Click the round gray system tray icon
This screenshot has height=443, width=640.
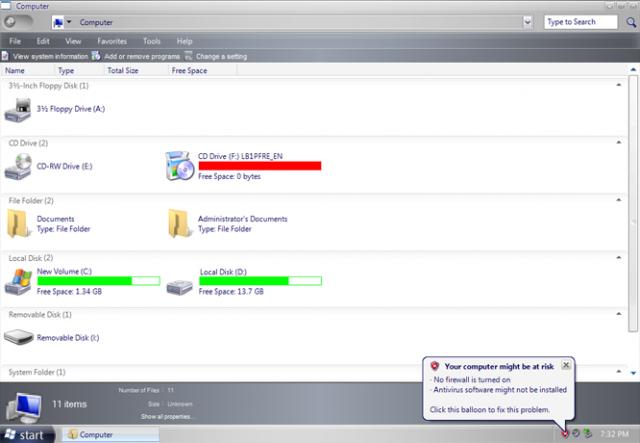(x=576, y=433)
